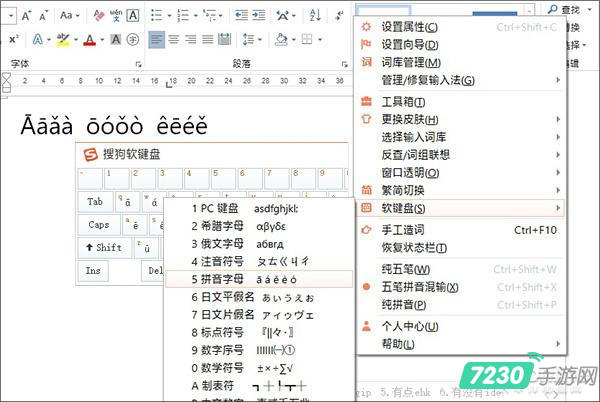
Task: Toggle Justify alignment button
Action: pos(207,39)
